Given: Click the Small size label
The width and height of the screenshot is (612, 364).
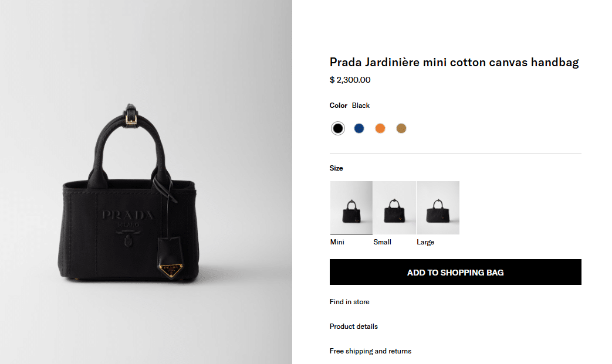Looking at the screenshot, I should click(x=382, y=242).
